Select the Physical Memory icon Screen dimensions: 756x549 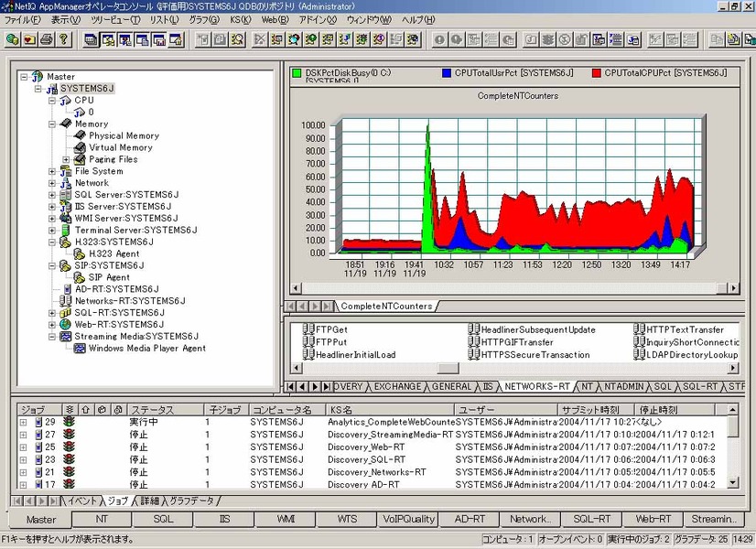pos(80,135)
